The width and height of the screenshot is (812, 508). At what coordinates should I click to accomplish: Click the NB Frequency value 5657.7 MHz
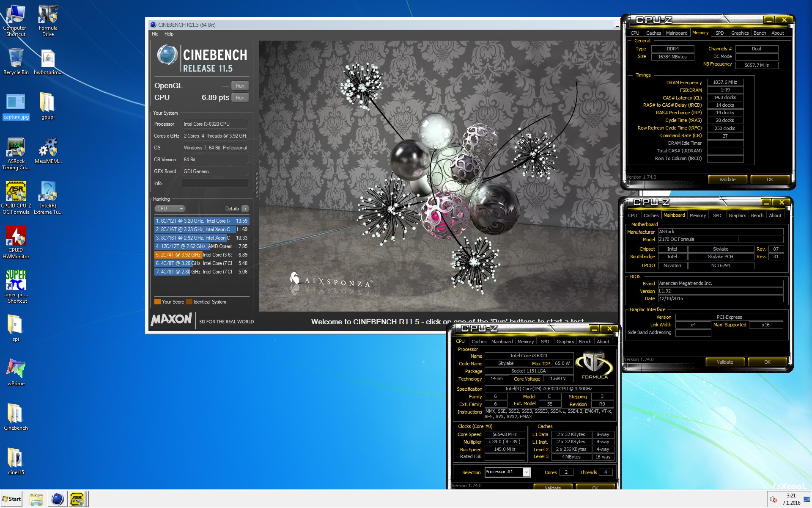pyautogui.click(x=757, y=65)
